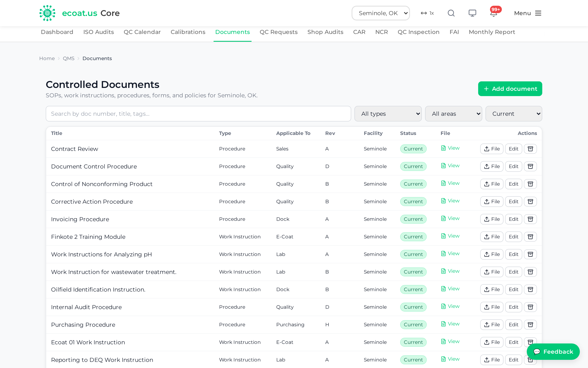Edit the Work Instructions for Analyzing pH row

tap(513, 254)
